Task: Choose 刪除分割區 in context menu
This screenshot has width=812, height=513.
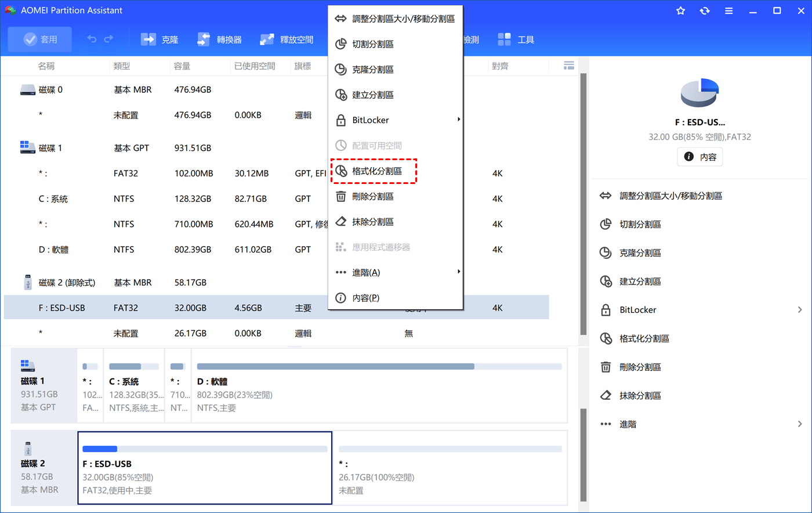Action: click(396, 197)
